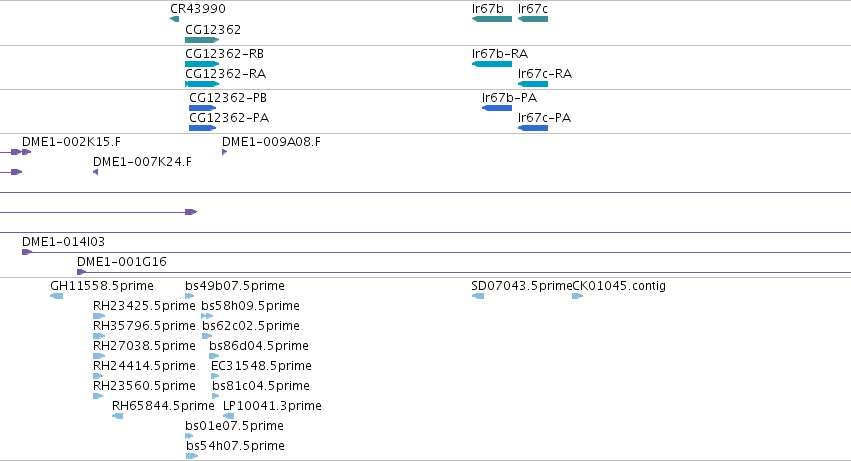Select the bs49b07.5prime EST arrow
Viewport: 851px width, 461px height.
click(x=189, y=296)
